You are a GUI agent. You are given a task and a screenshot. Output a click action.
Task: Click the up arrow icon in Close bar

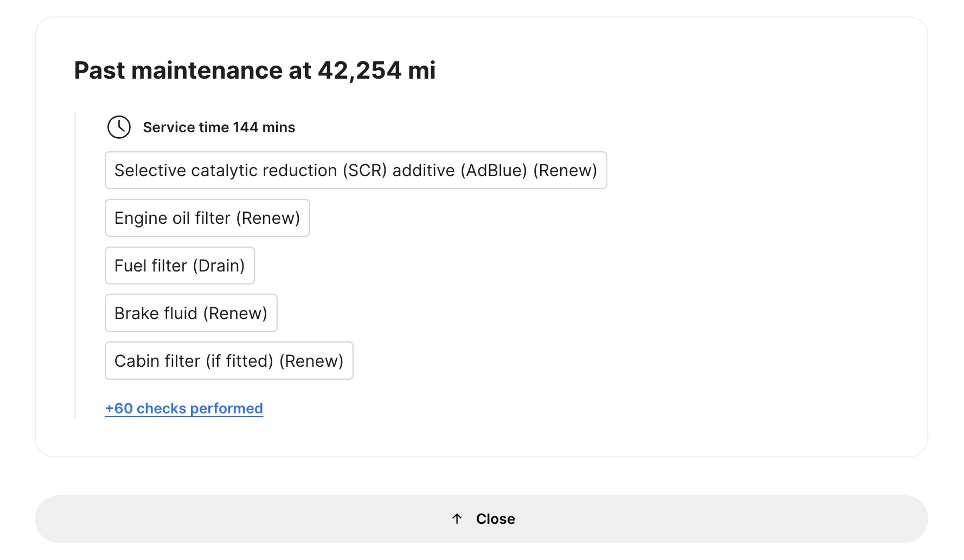(457, 519)
